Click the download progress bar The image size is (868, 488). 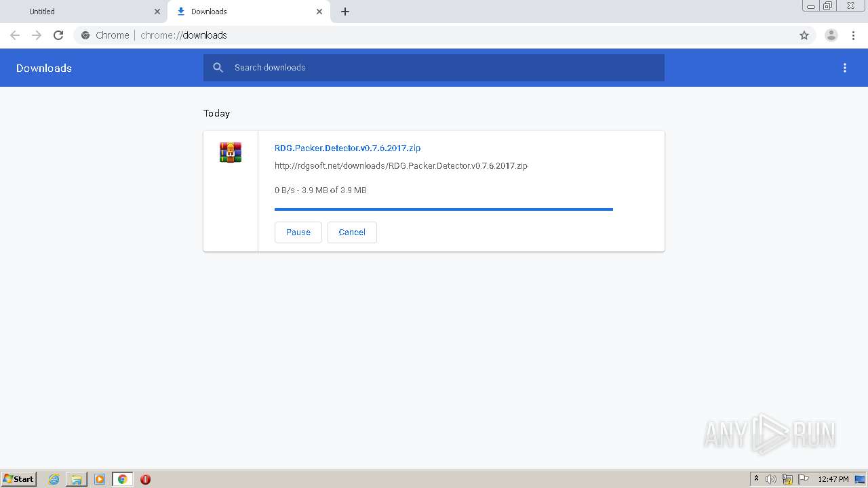pos(443,209)
